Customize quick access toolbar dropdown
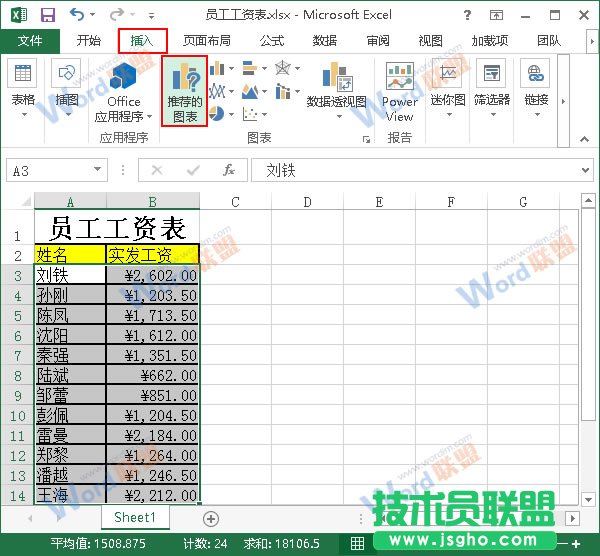 click(x=152, y=16)
